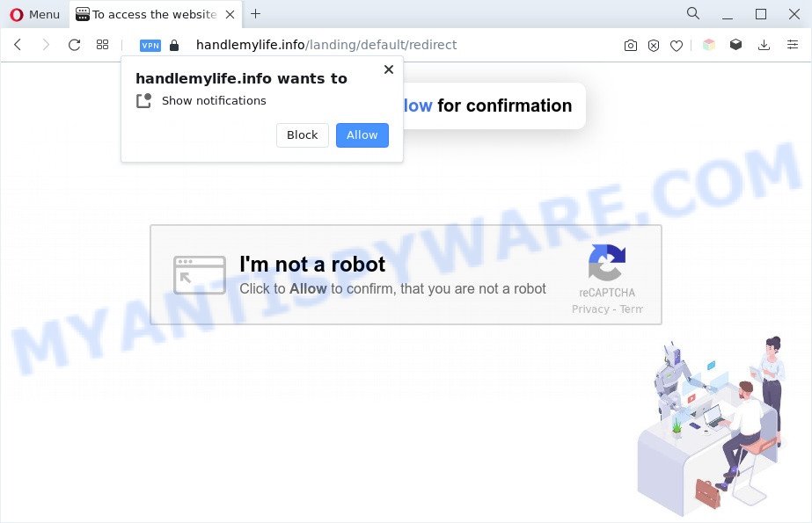812x523 pixels.
Task: Open the extensions cube menu
Action: [735, 45]
